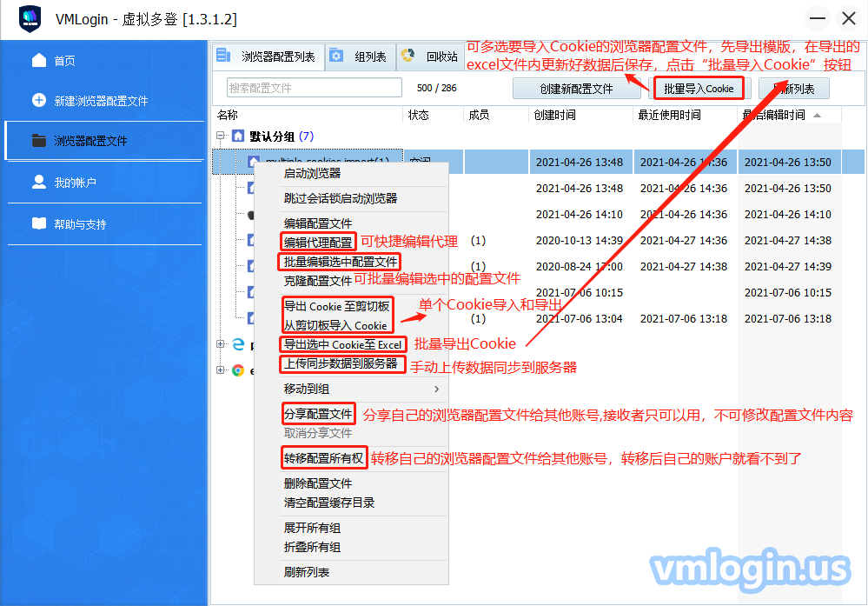
Task: Select 转移配置所有权 menu entry
Action: coord(324,458)
